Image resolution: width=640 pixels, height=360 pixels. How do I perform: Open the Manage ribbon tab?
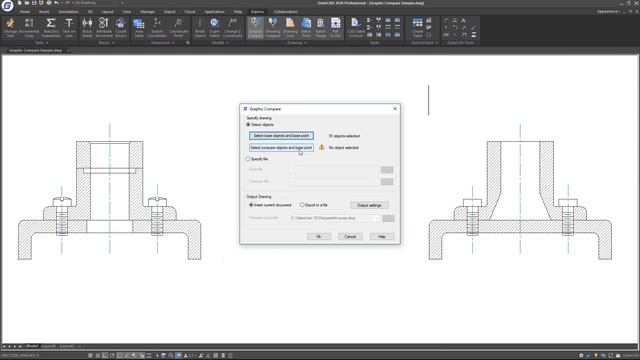(x=147, y=11)
